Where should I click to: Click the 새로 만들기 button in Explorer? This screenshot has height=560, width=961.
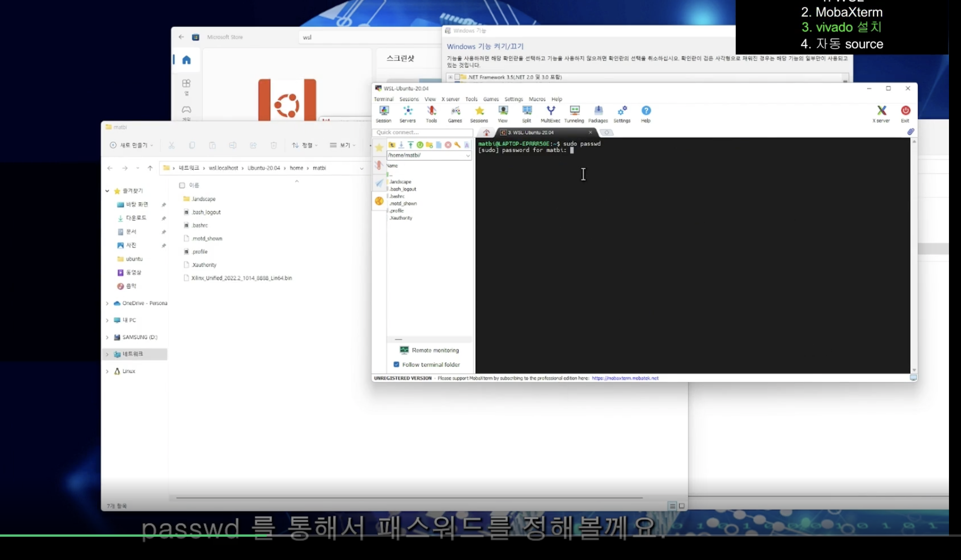point(131,145)
